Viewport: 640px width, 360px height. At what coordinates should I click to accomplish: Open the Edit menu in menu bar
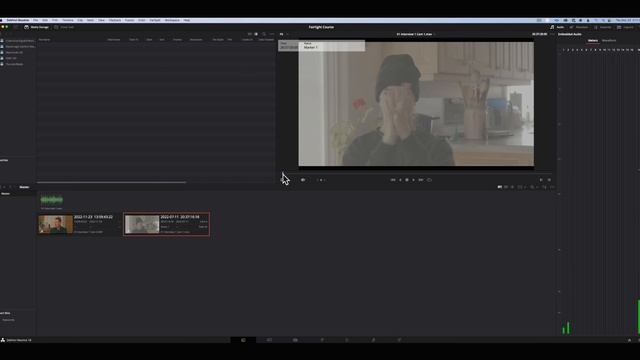point(45,20)
